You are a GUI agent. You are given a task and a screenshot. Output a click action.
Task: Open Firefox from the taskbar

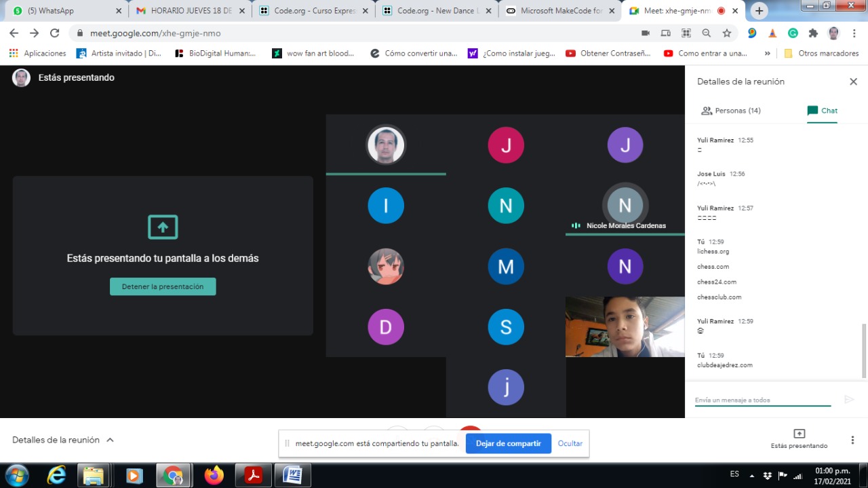click(214, 475)
